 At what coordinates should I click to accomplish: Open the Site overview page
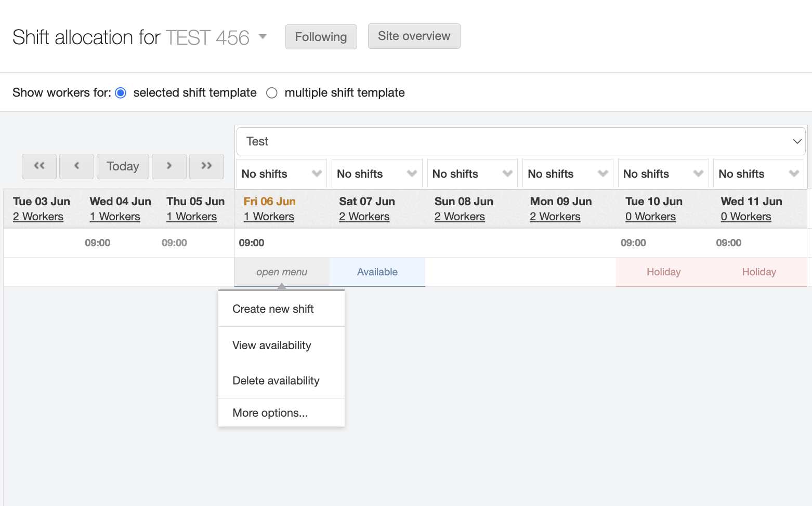414,36
